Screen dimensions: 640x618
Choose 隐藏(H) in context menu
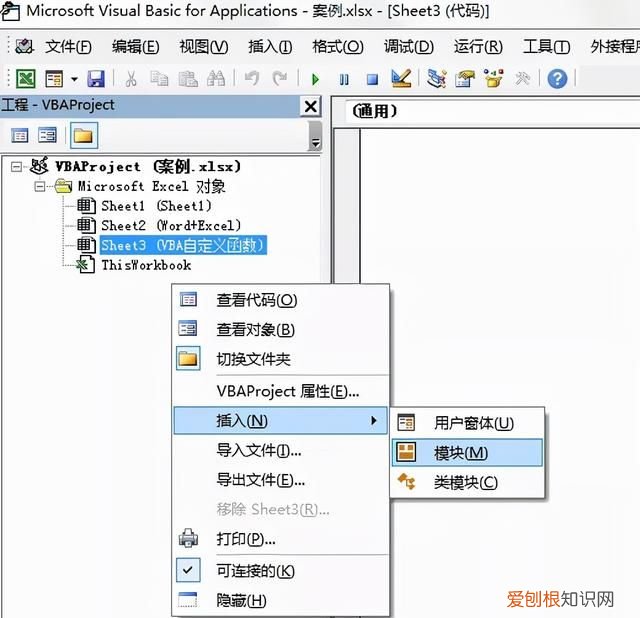[280, 600]
